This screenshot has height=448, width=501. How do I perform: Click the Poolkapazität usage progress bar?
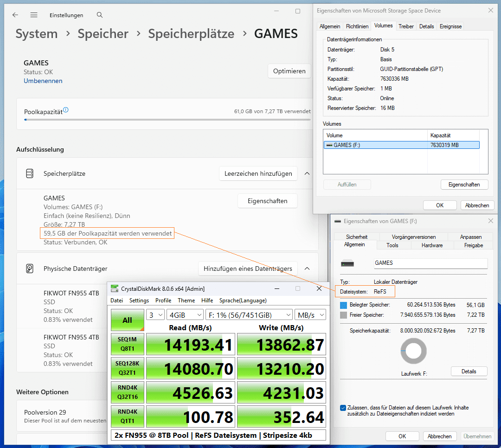click(167, 120)
